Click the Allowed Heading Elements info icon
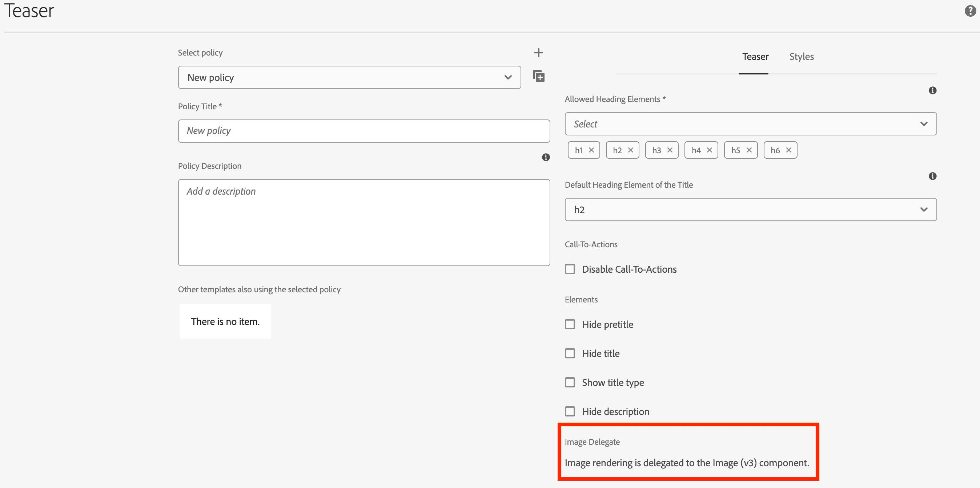This screenshot has width=980, height=488. pyautogui.click(x=932, y=90)
